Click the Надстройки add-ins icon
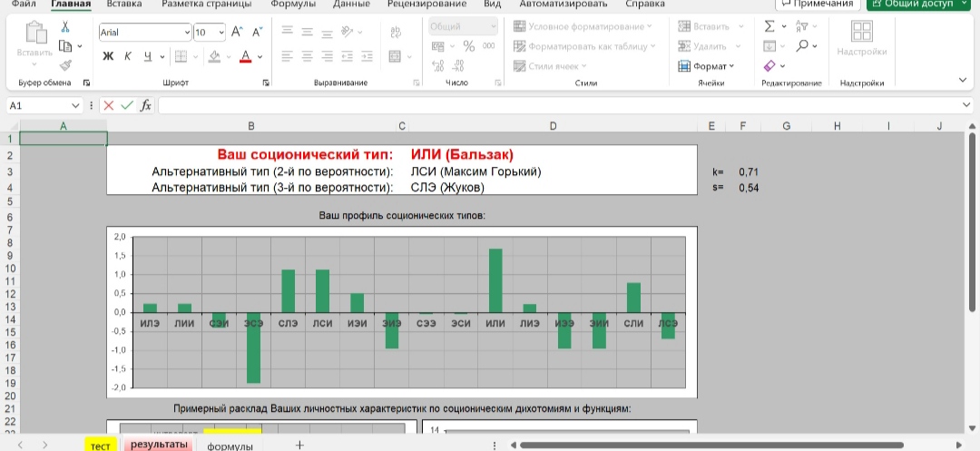 click(862, 31)
